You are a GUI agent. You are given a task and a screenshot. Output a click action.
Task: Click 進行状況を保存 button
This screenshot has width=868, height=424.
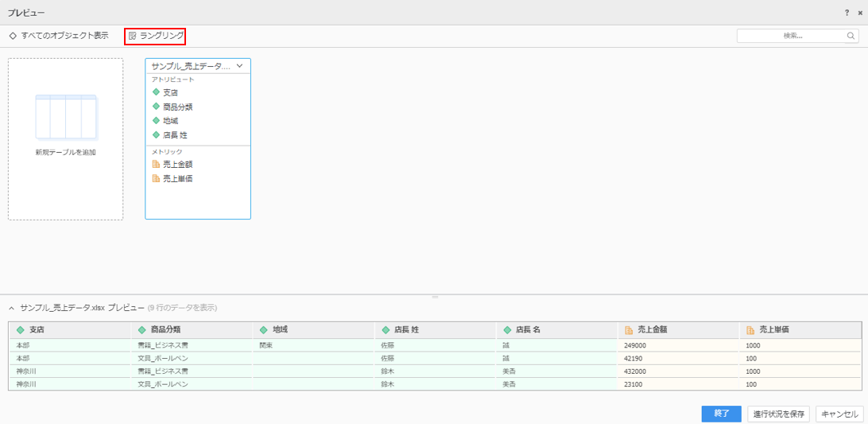coord(779,414)
